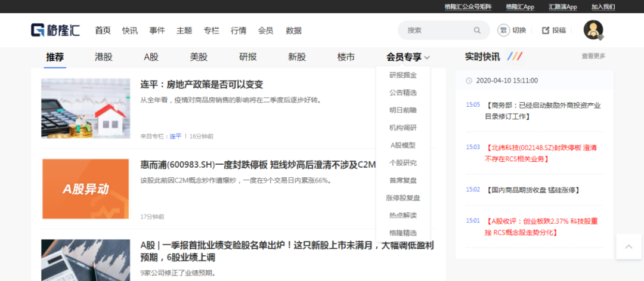644x281 pixels.
Task: Choose 机构调研 from member menu
Action: [403, 128]
